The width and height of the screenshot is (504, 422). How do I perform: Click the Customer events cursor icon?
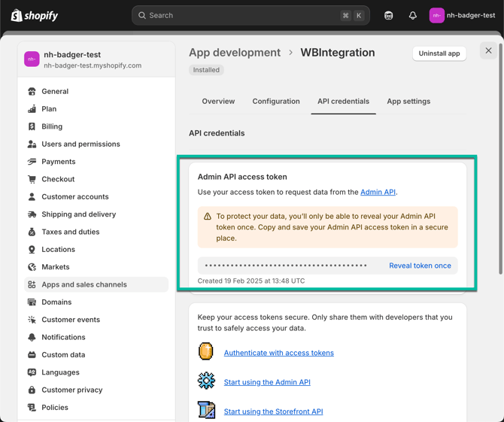click(32, 320)
